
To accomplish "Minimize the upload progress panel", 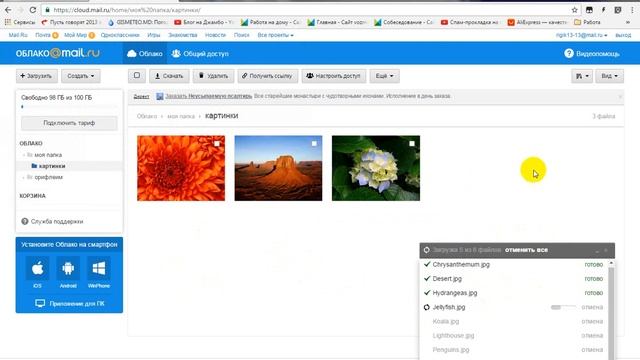I will pos(597,250).
